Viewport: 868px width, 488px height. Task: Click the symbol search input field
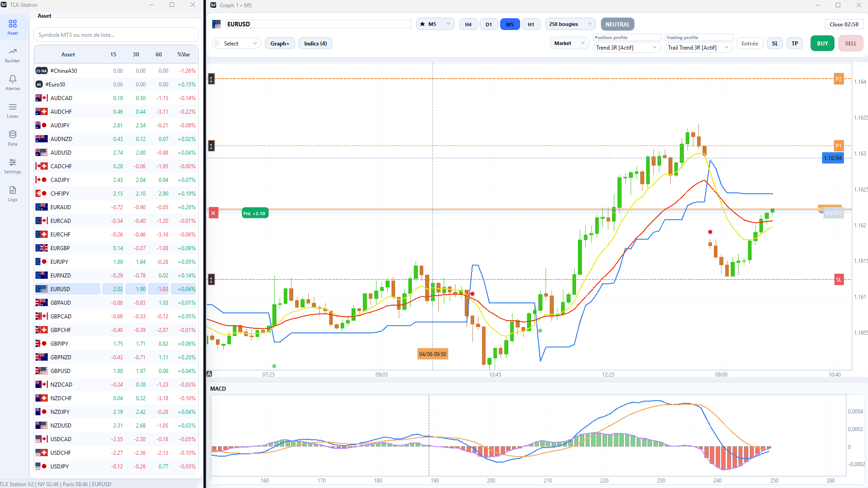[116, 35]
